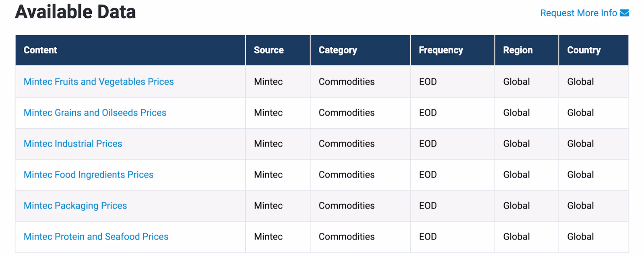Click the Frequency column header
The image size is (644, 256).
[x=453, y=50]
